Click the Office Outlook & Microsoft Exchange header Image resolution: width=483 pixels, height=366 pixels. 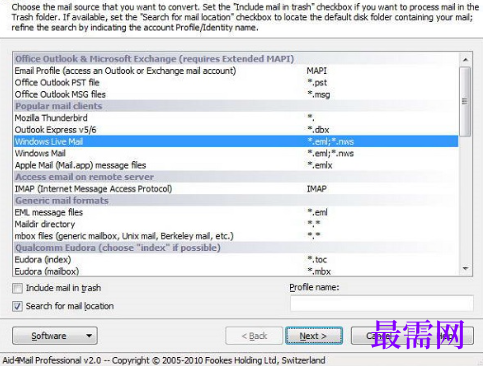[x=236, y=59]
